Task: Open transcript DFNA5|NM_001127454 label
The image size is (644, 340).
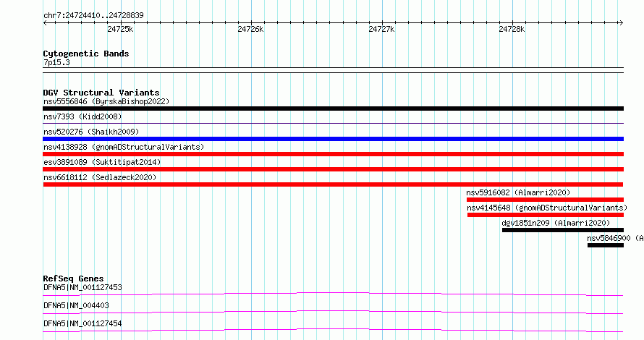Action: click(x=82, y=323)
